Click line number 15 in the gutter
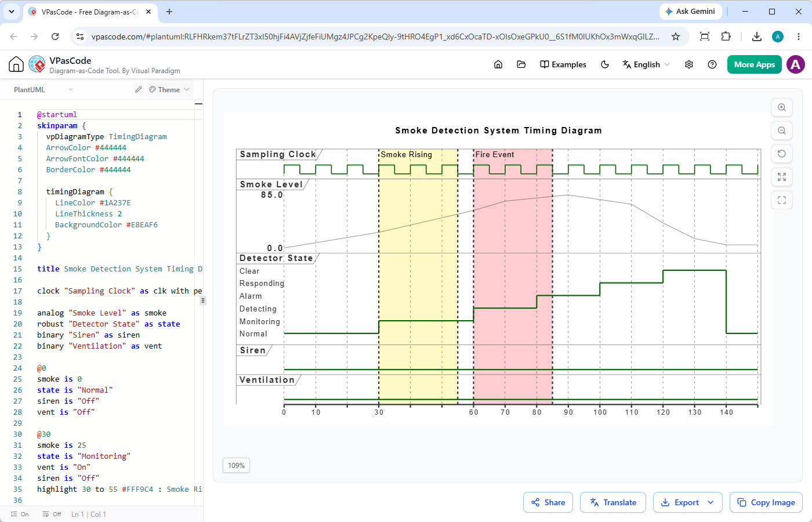 (17, 269)
